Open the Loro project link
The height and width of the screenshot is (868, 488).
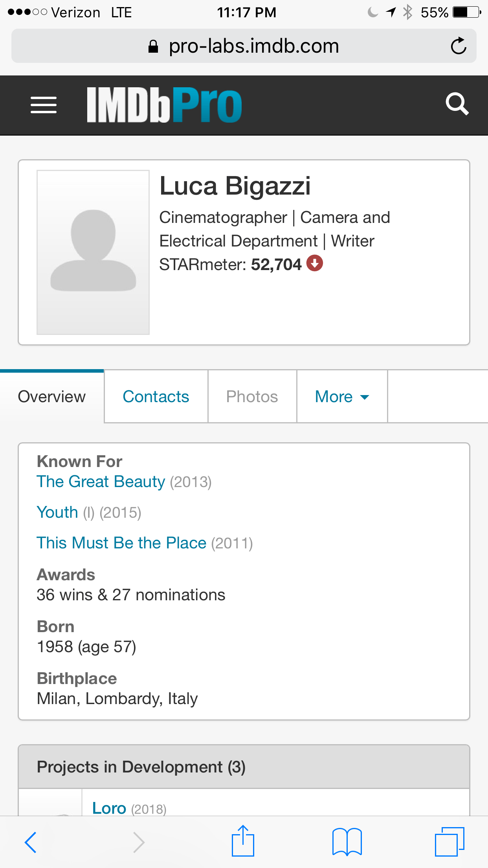[109, 808]
